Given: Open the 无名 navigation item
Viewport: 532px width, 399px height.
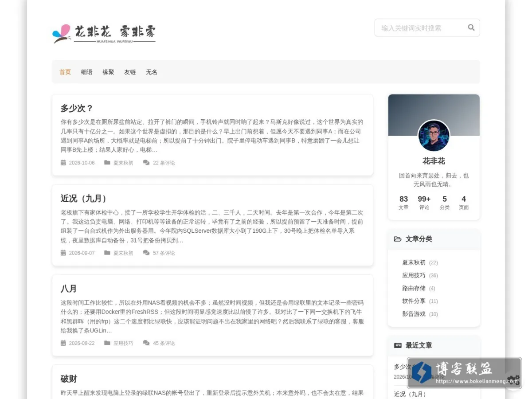Looking at the screenshot, I should [152, 72].
